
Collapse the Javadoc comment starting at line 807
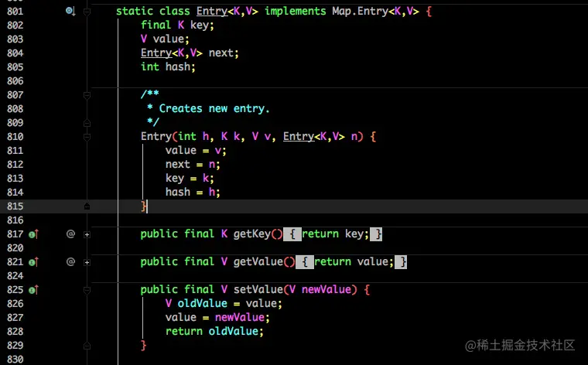pos(87,96)
